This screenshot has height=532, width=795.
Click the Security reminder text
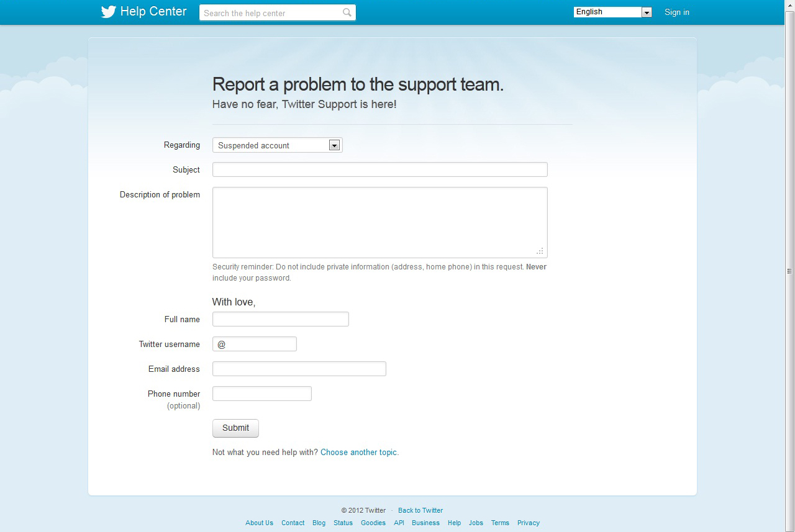(379, 273)
